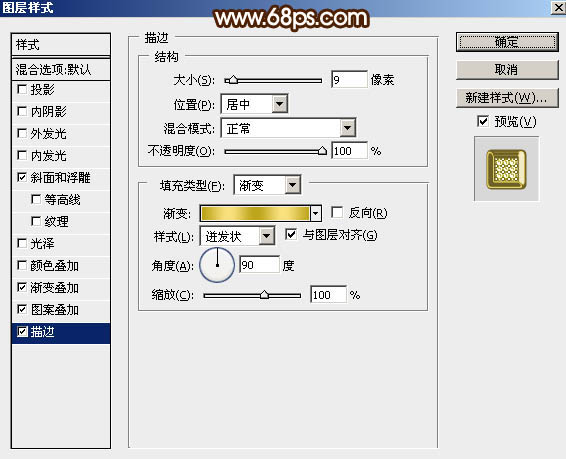Click 新建样式 new style button
The width and height of the screenshot is (566, 459).
(507, 98)
